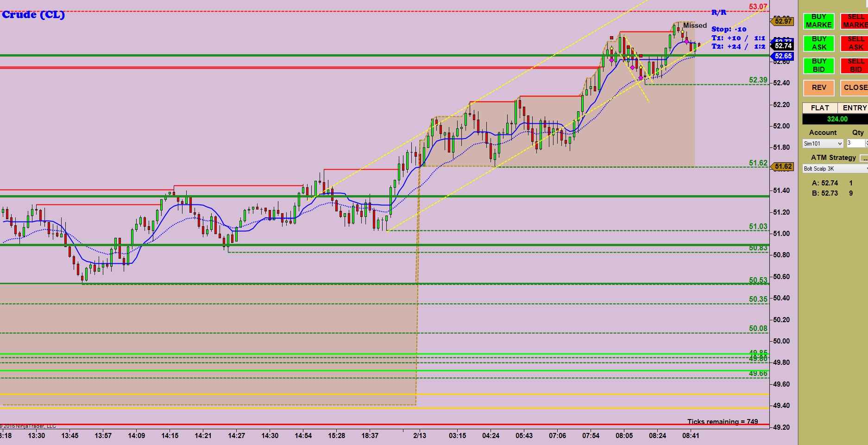Click the ask price A: 52.74
Screen dimensions: 868x445
tap(825, 183)
